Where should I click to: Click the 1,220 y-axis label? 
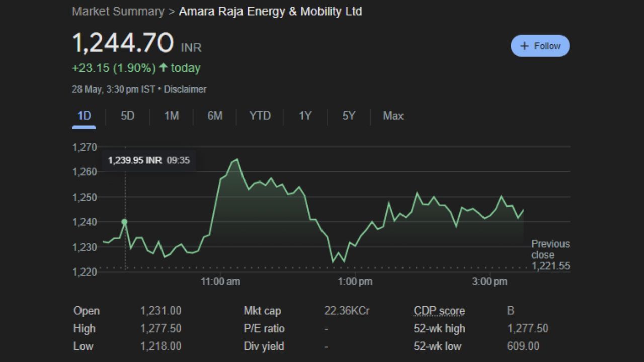click(x=85, y=271)
